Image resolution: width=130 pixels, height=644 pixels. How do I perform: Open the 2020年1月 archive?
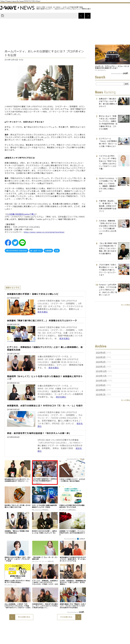[101, 367]
